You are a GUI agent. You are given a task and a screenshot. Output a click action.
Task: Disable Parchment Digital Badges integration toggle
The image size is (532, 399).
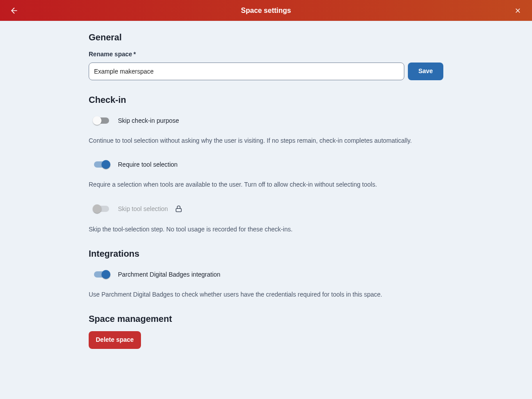click(101, 274)
